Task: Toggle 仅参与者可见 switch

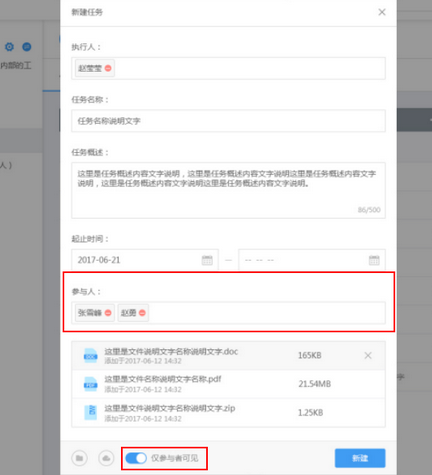Action: (136, 458)
